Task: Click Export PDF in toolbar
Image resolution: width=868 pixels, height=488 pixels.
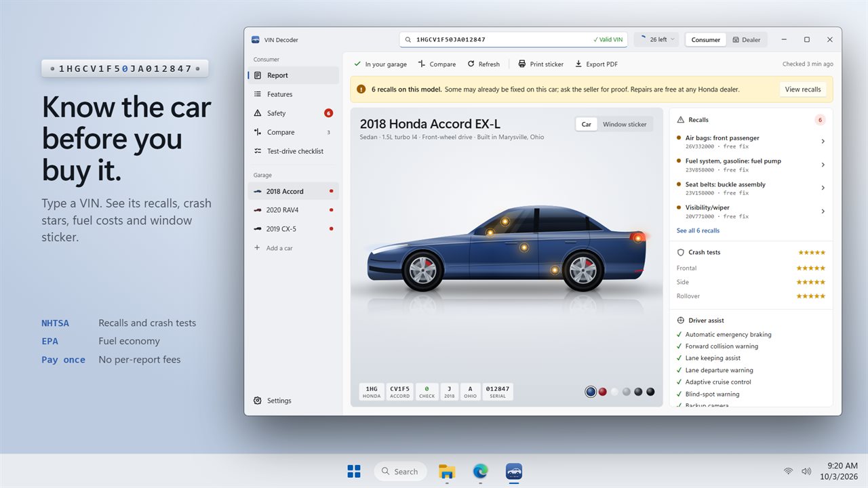Action: pyautogui.click(x=597, y=64)
